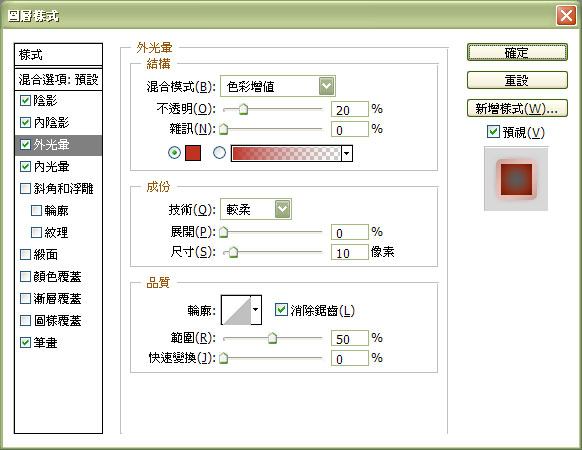Open the 技術 dropdown showing 較柔

pos(256,209)
